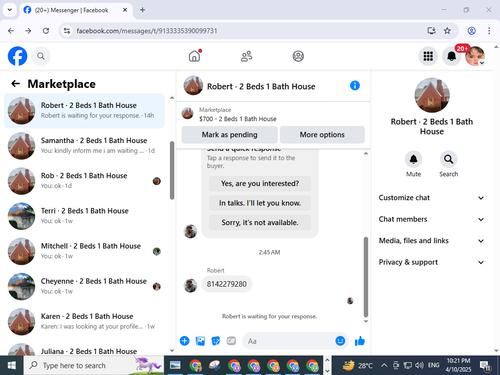Click the conversation list scrollbar
This screenshot has height=375, width=500.
click(x=172, y=170)
